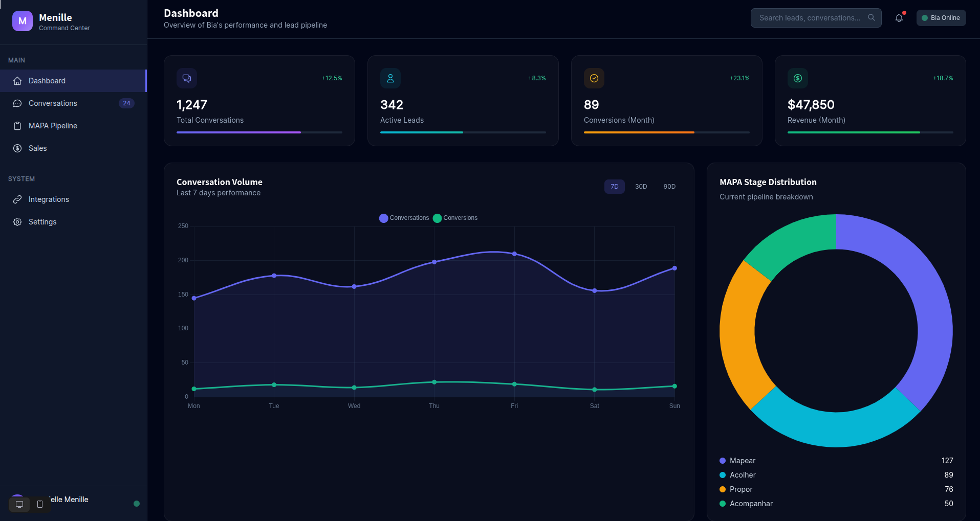The height and width of the screenshot is (521, 980).
Task: Click Tuesday's conversations data point
Action: (x=274, y=276)
